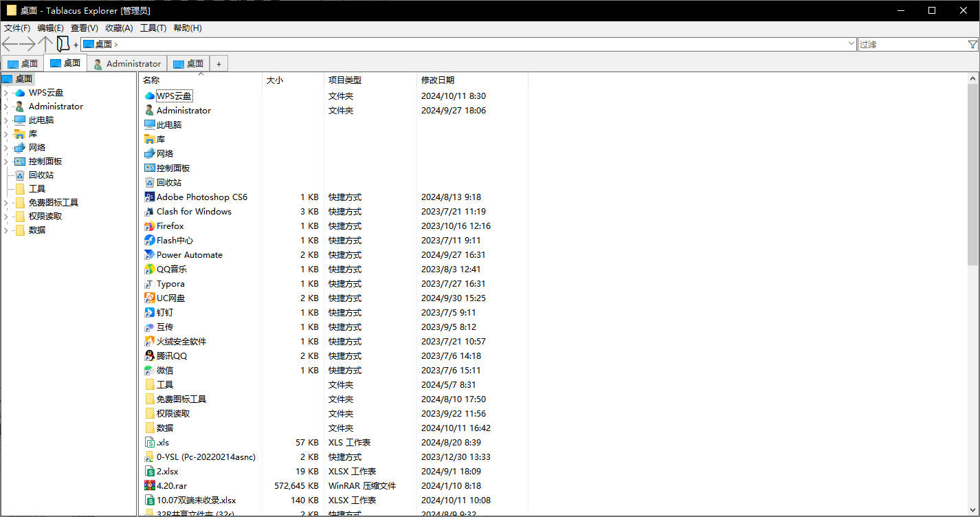This screenshot has height=517, width=980.
Task: Add a new tab with the plus tab button
Action: point(219,64)
